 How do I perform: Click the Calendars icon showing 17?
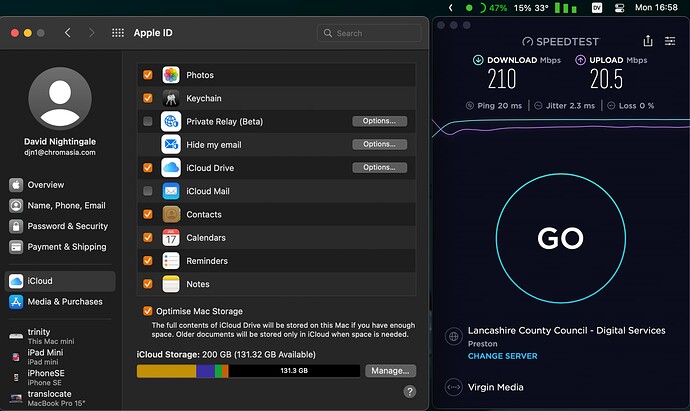point(171,238)
